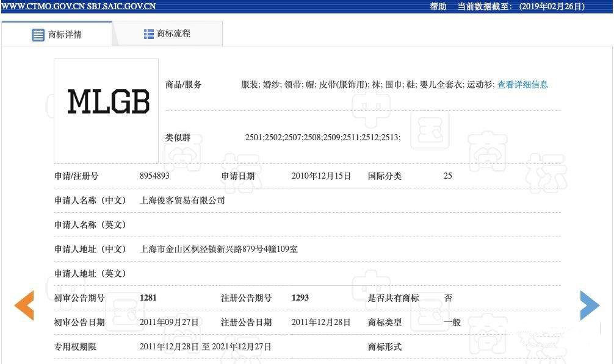Click the document list icon on 商标详情 tab
Viewport: 614px width, 364px height.
[x=37, y=34]
